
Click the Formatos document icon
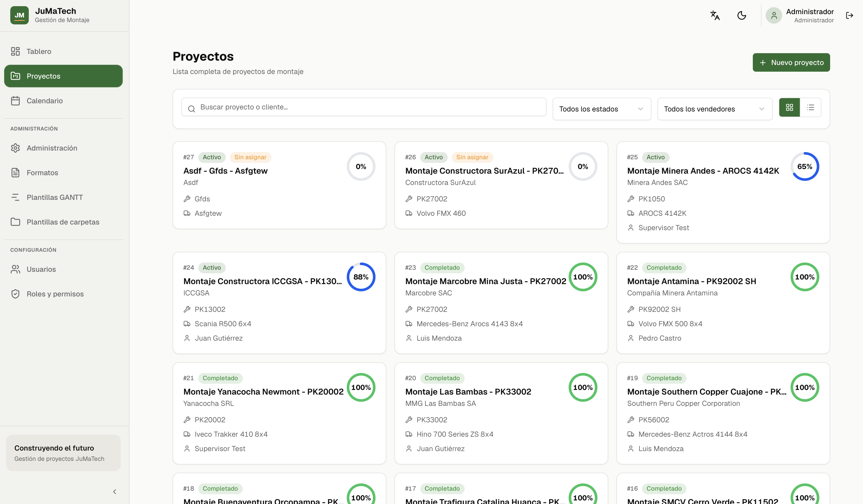(15, 173)
